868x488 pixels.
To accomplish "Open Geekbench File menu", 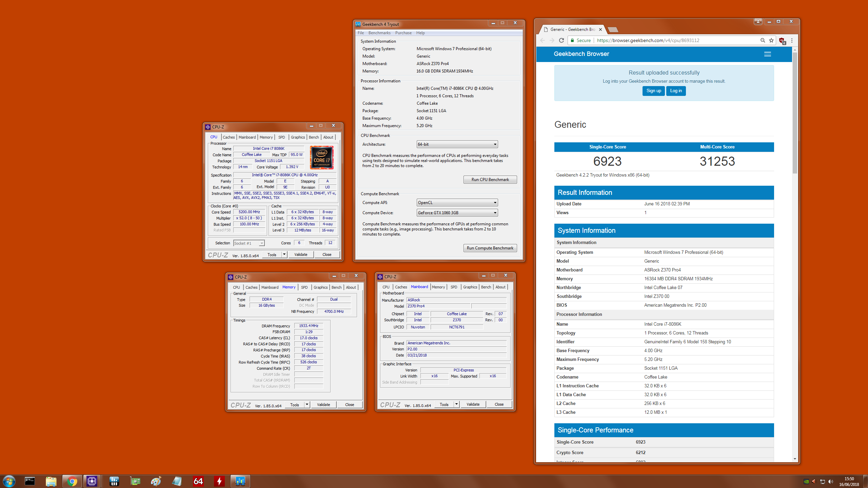I will (x=361, y=33).
